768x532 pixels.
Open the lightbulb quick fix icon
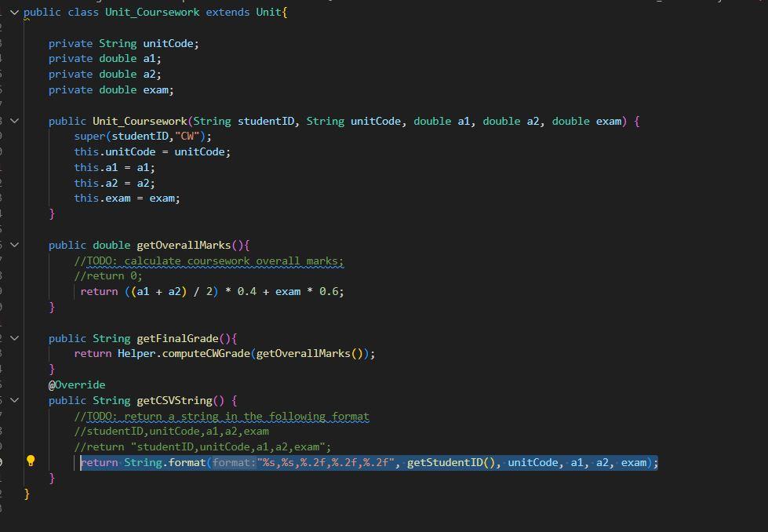31,461
